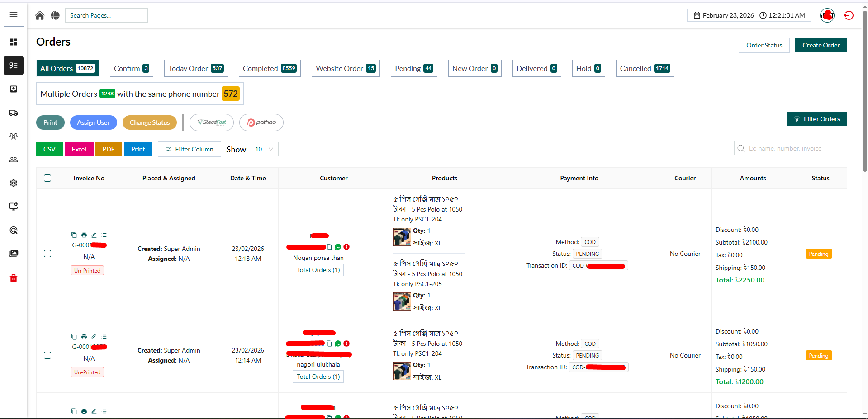868x419 pixels.
Task: Open WhatsApp for the Nogan porsa than customer
Action: click(x=338, y=247)
